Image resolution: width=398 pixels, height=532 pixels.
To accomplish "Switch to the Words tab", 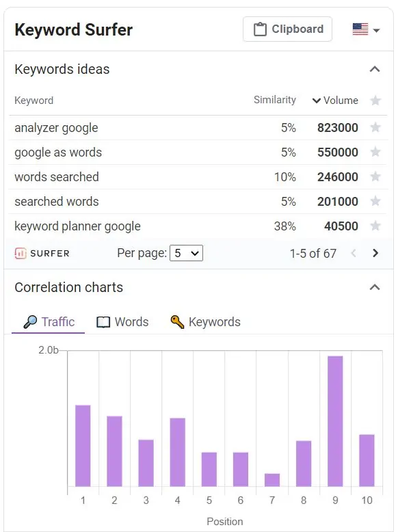I will coord(122,321).
